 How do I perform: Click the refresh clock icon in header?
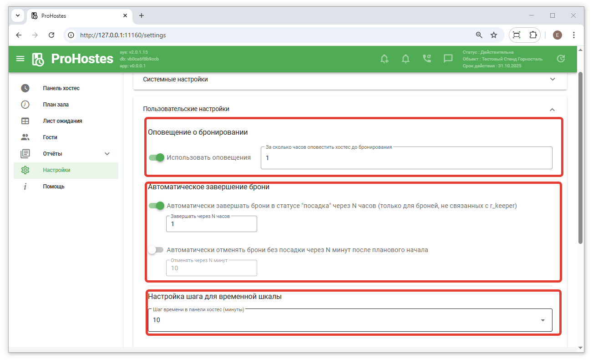click(561, 59)
